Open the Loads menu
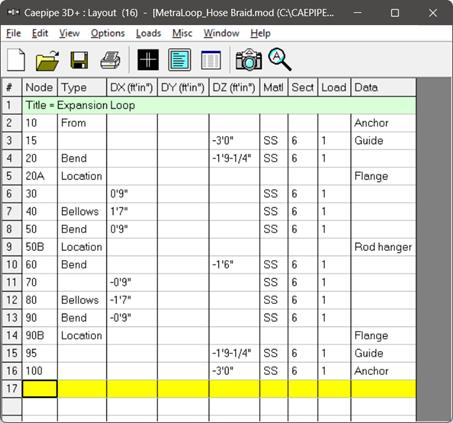This screenshot has width=453, height=423. (x=148, y=33)
